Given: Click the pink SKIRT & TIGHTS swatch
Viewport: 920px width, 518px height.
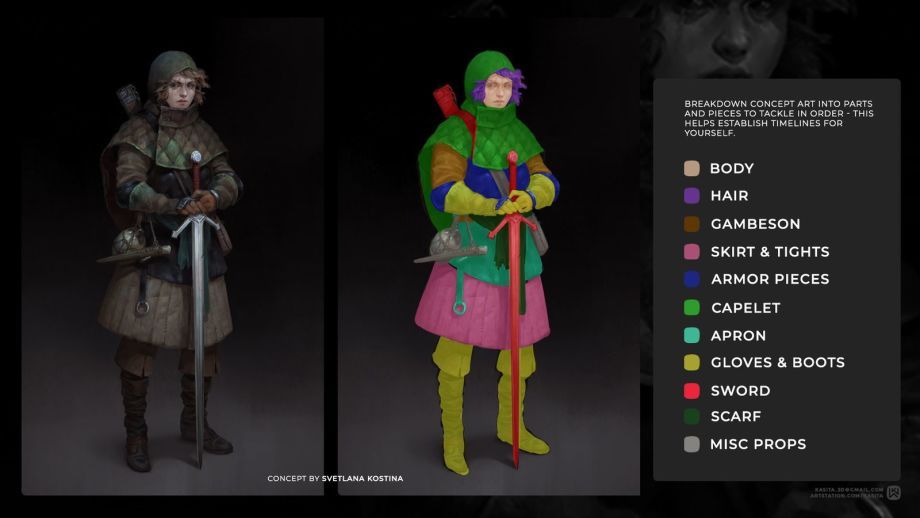Looking at the screenshot, I should click(692, 252).
